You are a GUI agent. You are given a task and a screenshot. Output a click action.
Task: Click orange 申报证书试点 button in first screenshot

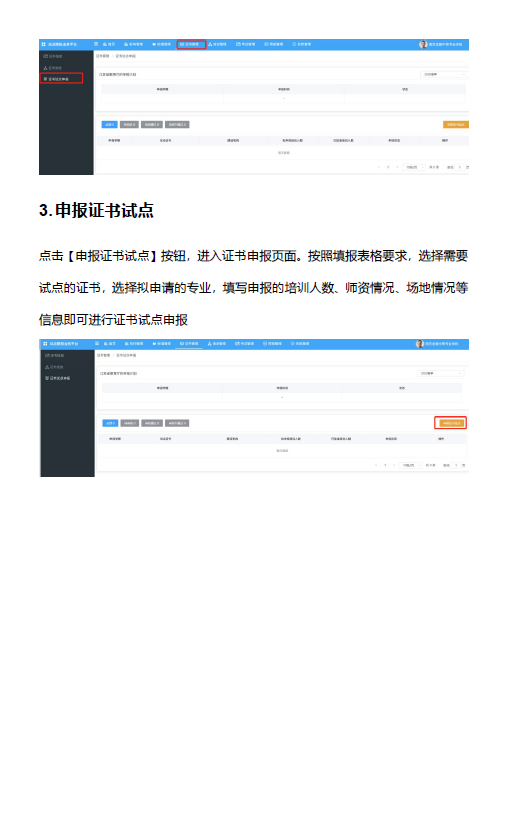[456, 124]
